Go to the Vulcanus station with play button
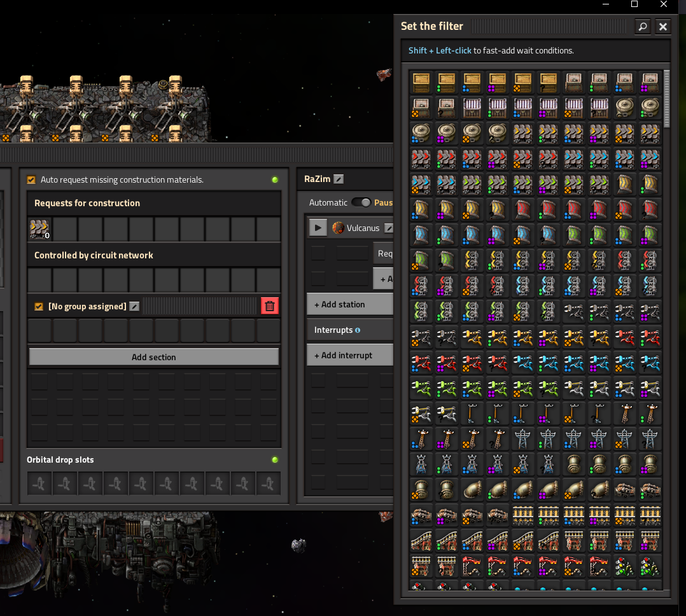This screenshot has width=686, height=616. tap(318, 228)
